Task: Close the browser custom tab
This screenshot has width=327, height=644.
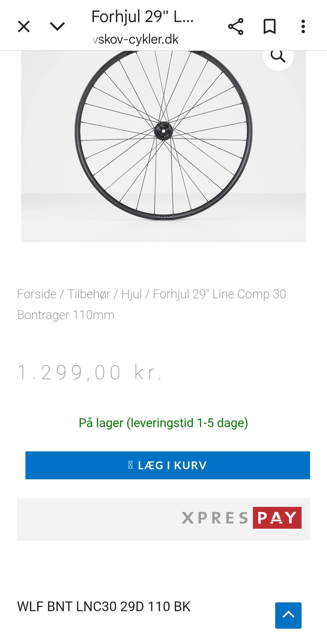Action: point(24,26)
